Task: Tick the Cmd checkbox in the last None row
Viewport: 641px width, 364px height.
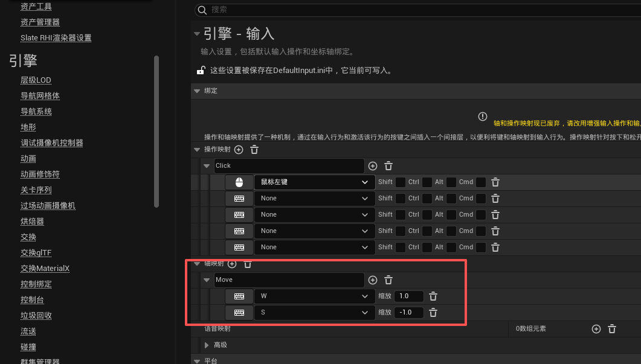Action: tap(481, 247)
